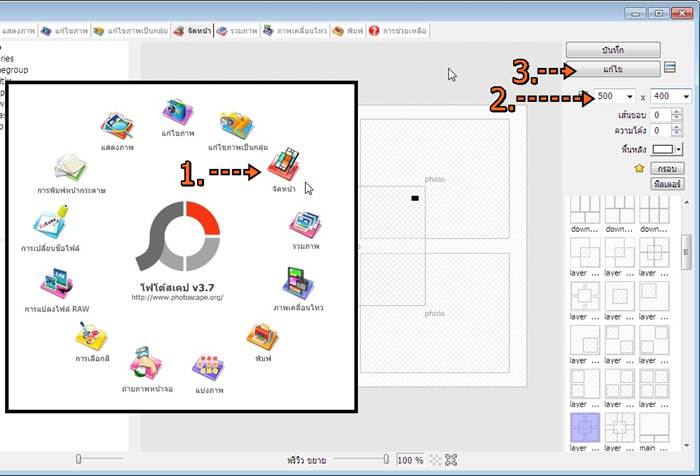Open รวมภาพ combine icon in start wheel
The width and height of the screenshot is (700, 476).
(x=306, y=225)
